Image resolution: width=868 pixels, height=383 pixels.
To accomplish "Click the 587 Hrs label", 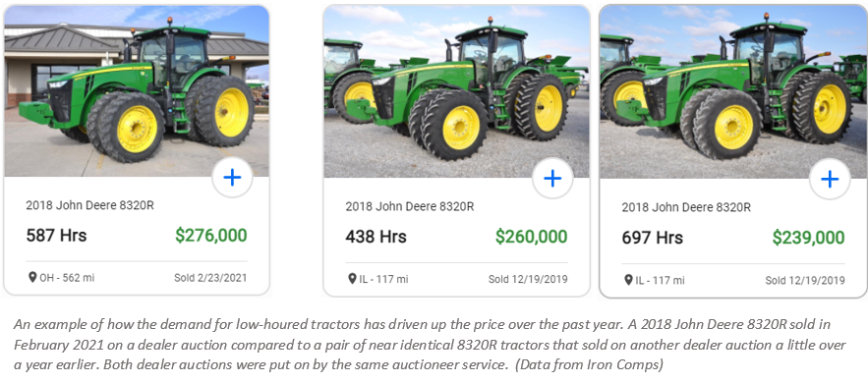I will pyautogui.click(x=56, y=236).
